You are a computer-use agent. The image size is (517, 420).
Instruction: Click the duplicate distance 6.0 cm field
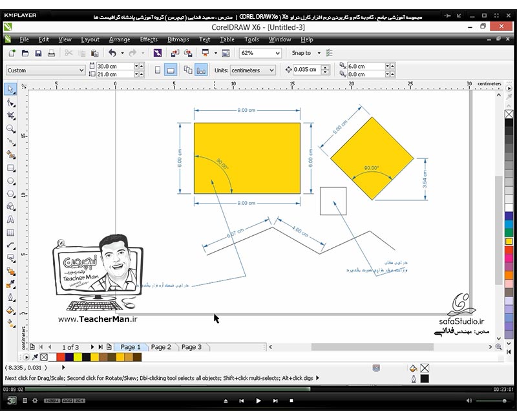click(366, 67)
